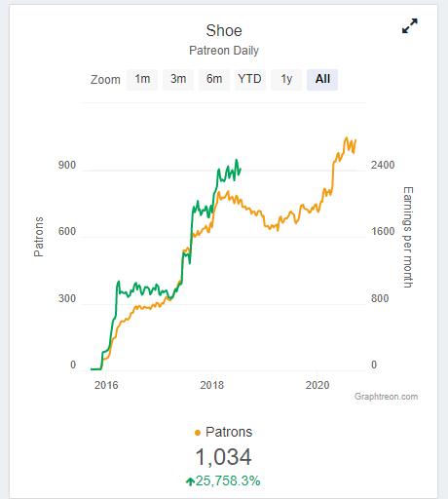Click the 1,034 patrons count
Viewport: 448px width, 499px height.
pos(223,457)
